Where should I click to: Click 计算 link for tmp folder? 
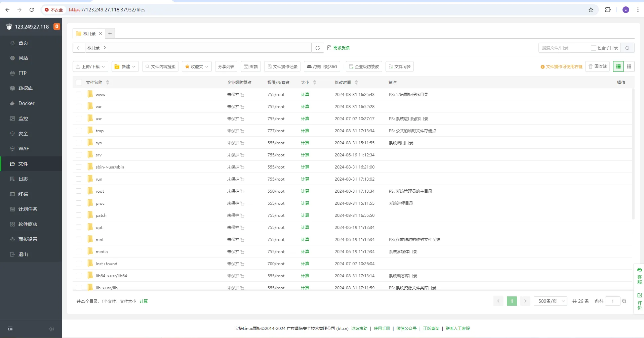305,131
